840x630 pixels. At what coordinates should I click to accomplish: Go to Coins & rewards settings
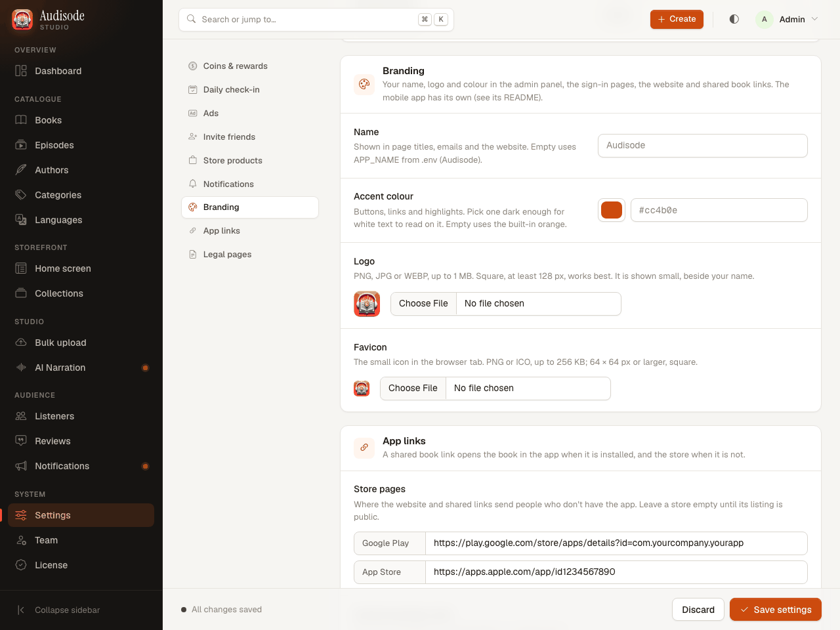click(250, 66)
